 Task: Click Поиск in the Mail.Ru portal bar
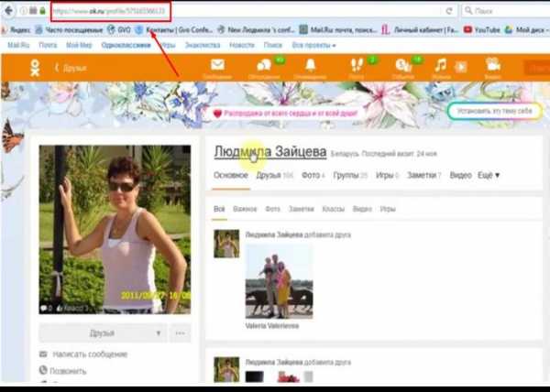click(x=273, y=45)
